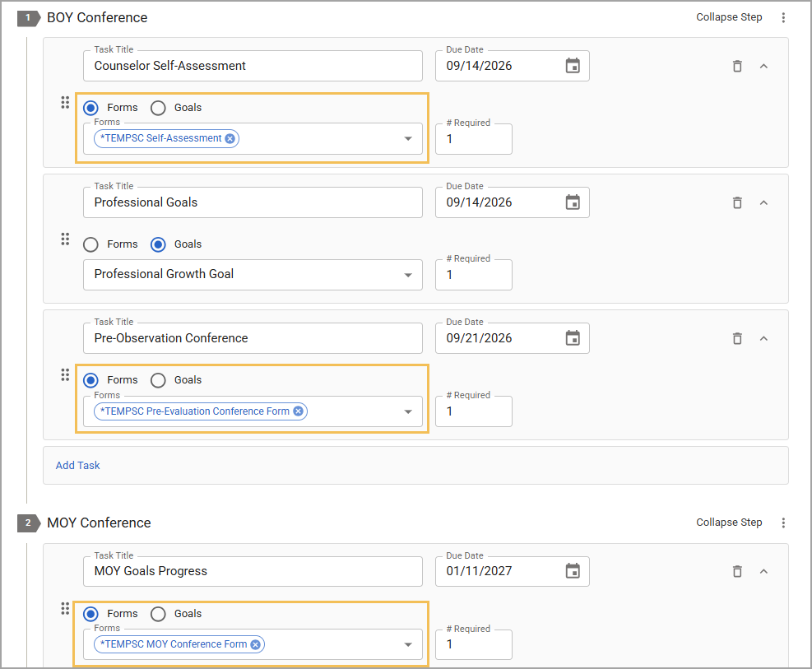The width and height of the screenshot is (812, 669).
Task: Delete the Pre-Observation Conference task
Action: 737,339
